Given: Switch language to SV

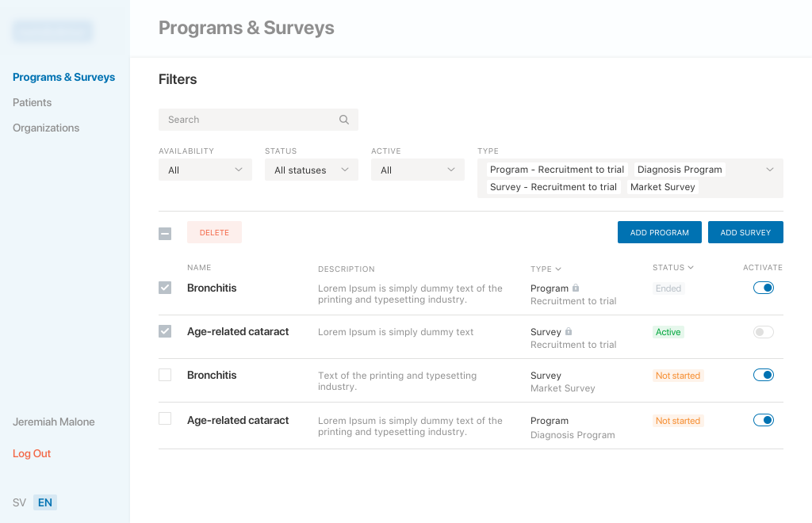Looking at the screenshot, I should [19, 502].
